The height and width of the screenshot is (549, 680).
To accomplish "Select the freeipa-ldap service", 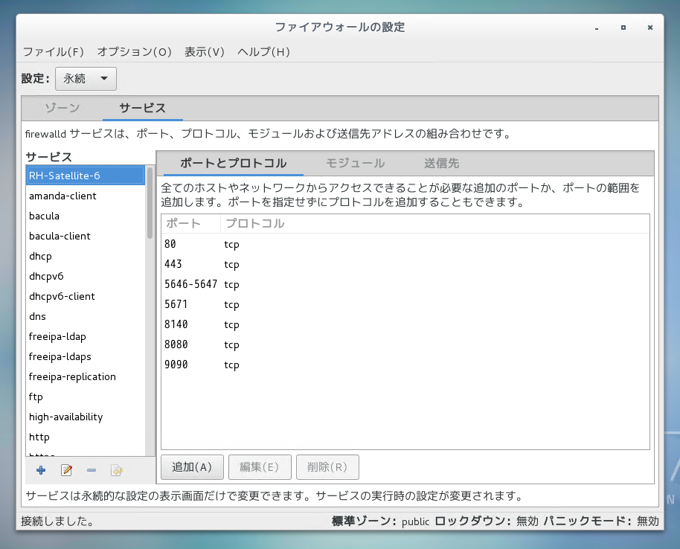I will (x=85, y=337).
